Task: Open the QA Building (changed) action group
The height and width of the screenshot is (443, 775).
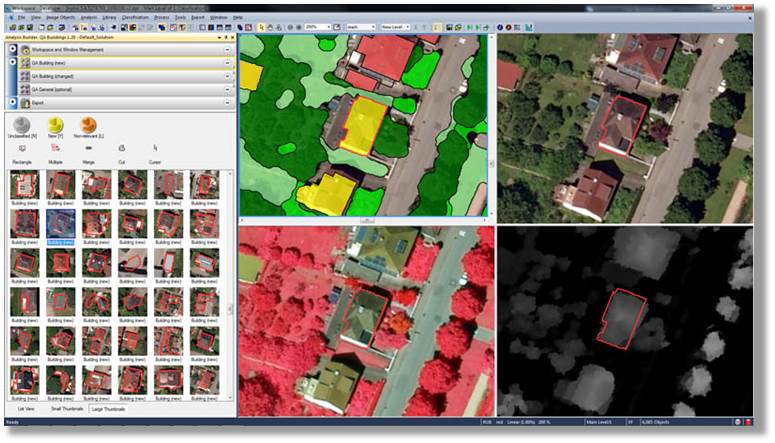Action: pos(124,77)
